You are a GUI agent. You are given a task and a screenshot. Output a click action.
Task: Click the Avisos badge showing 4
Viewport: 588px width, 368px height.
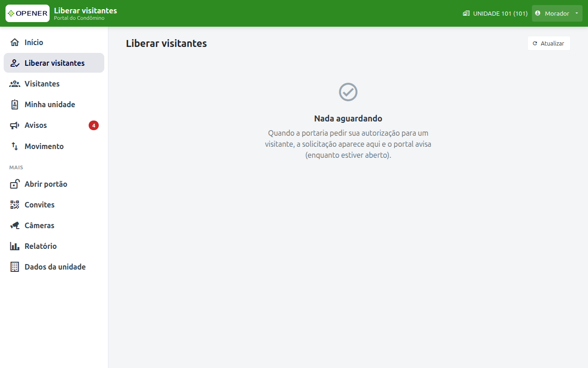94,125
